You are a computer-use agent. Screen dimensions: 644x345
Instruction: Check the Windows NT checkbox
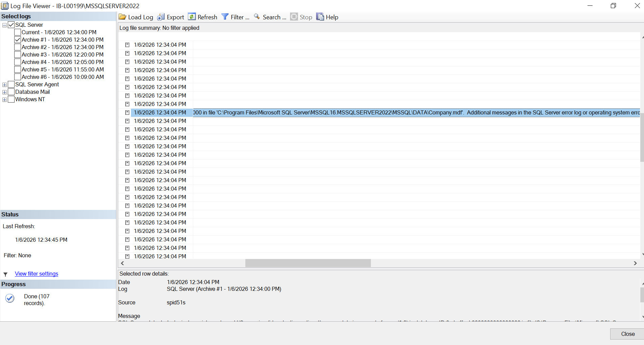(x=11, y=99)
